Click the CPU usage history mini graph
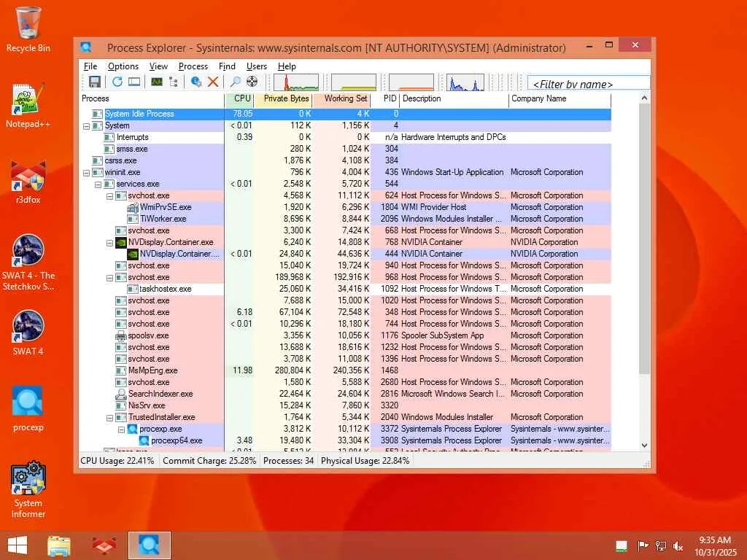The height and width of the screenshot is (560, 747). click(296, 82)
